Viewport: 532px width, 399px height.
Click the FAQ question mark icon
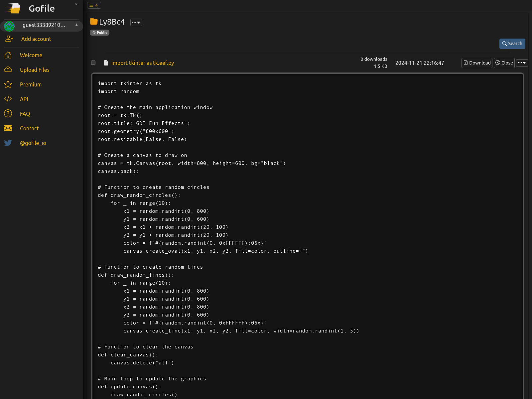(8, 114)
